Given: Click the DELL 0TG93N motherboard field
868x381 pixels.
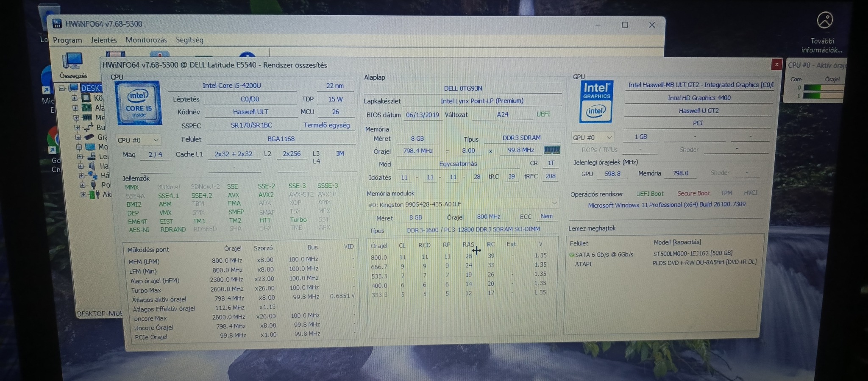Looking at the screenshot, I should coord(463,88).
